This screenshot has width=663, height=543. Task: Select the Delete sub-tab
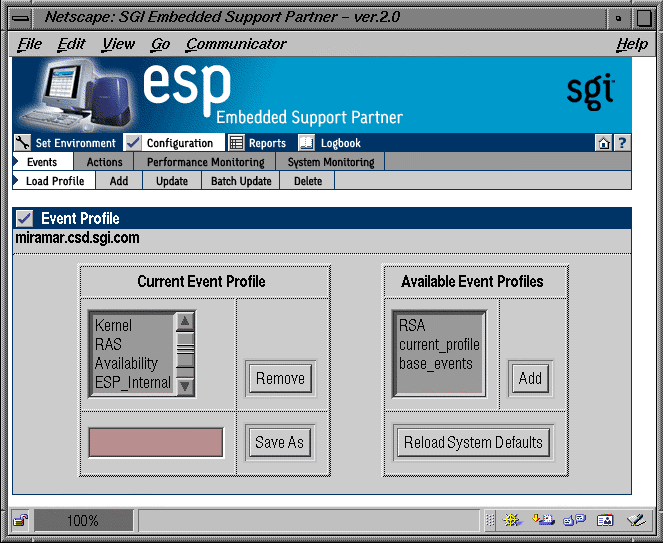308,181
